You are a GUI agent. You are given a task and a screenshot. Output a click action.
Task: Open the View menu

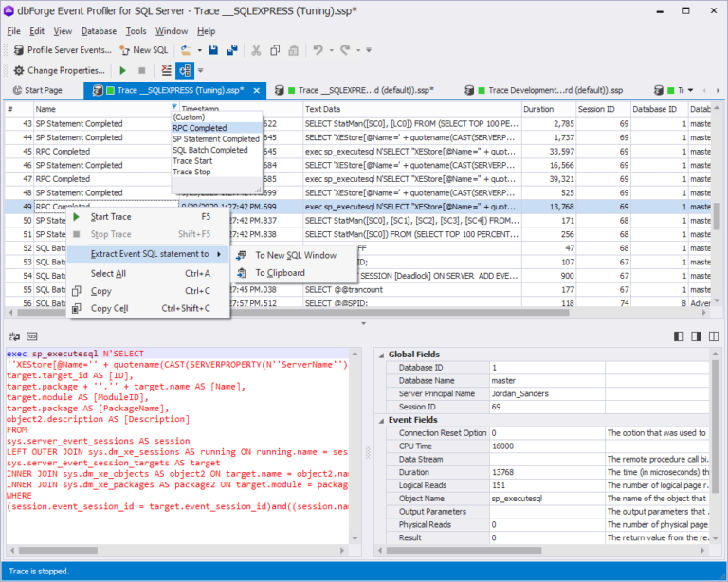pos(63,31)
